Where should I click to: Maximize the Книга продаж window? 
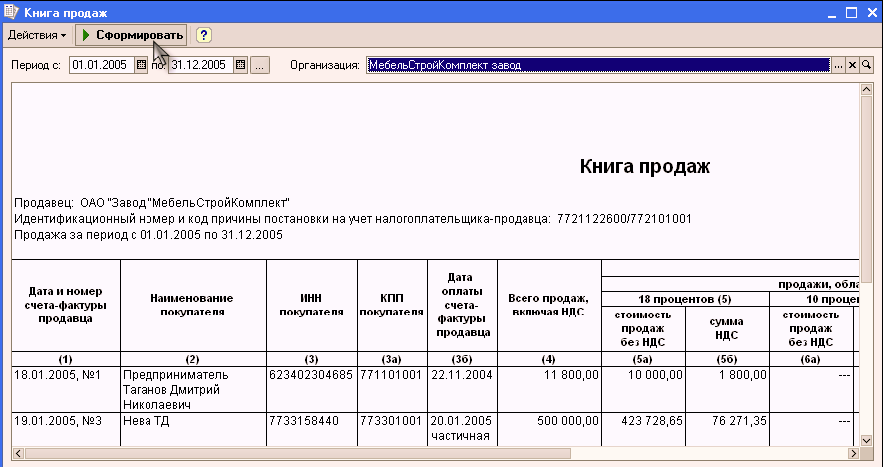pos(852,12)
